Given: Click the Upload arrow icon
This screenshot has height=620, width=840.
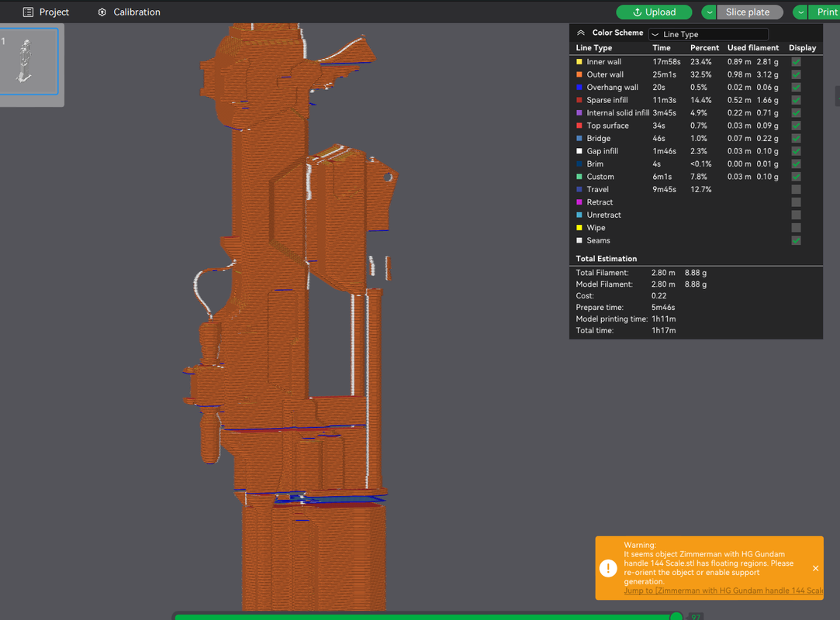Looking at the screenshot, I should (x=637, y=12).
